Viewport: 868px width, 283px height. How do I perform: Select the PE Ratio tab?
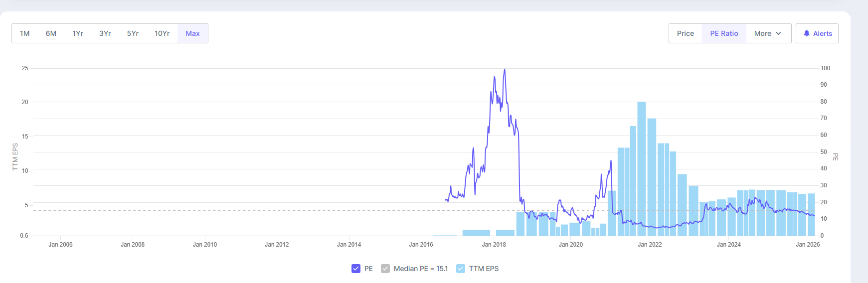(x=724, y=33)
